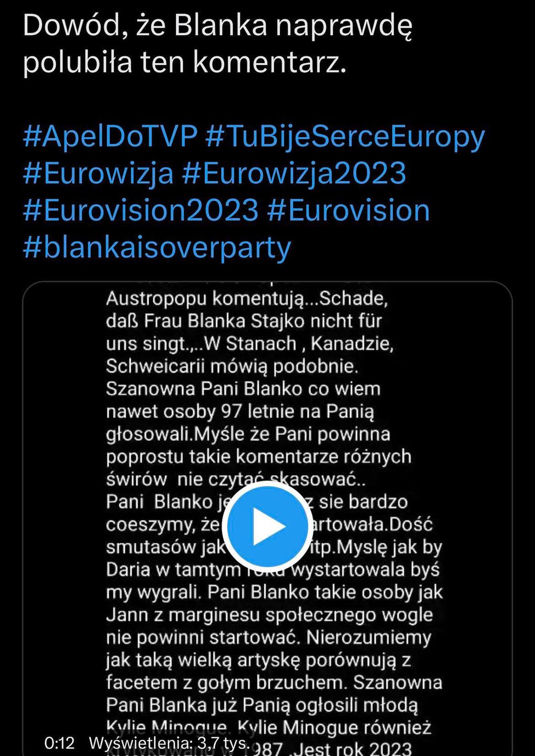Open the #blankaisoverparty hashtag

157,247
